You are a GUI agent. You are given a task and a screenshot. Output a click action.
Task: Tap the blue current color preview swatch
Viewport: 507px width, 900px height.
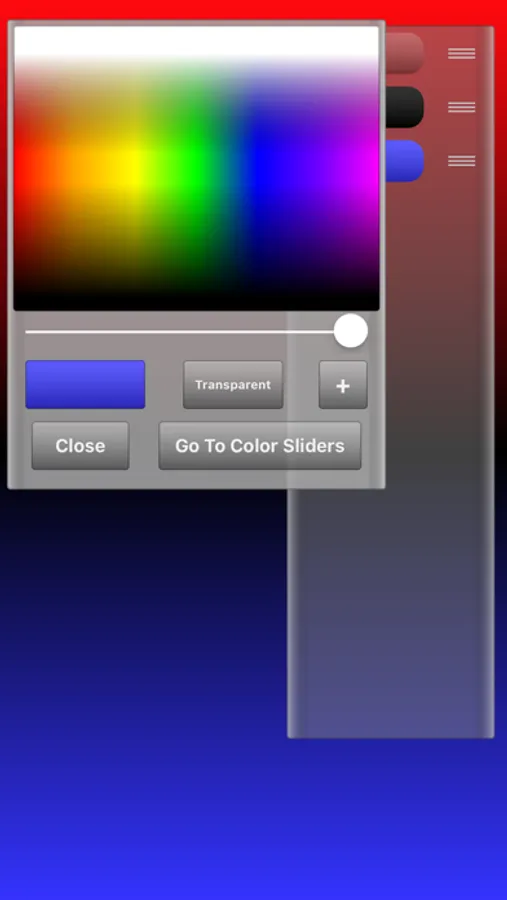click(85, 385)
